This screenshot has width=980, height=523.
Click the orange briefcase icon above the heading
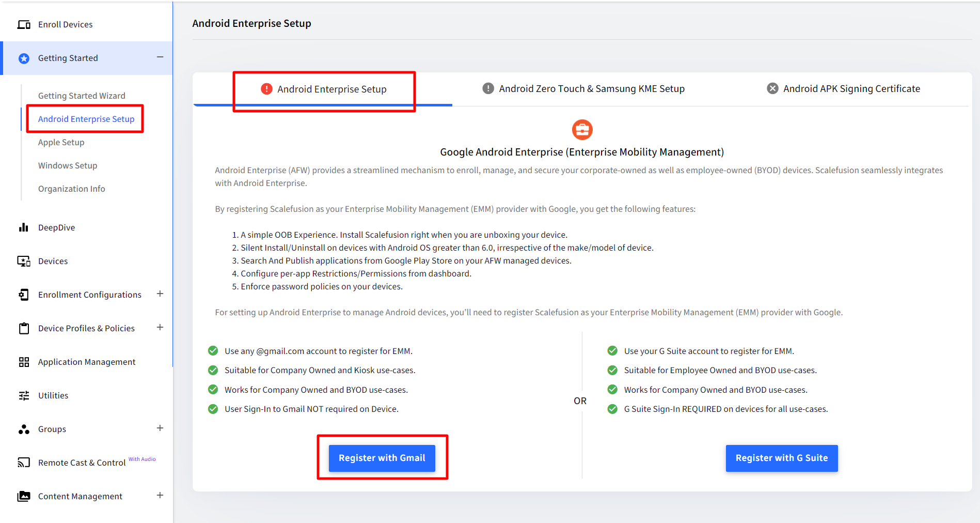click(x=582, y=130)
